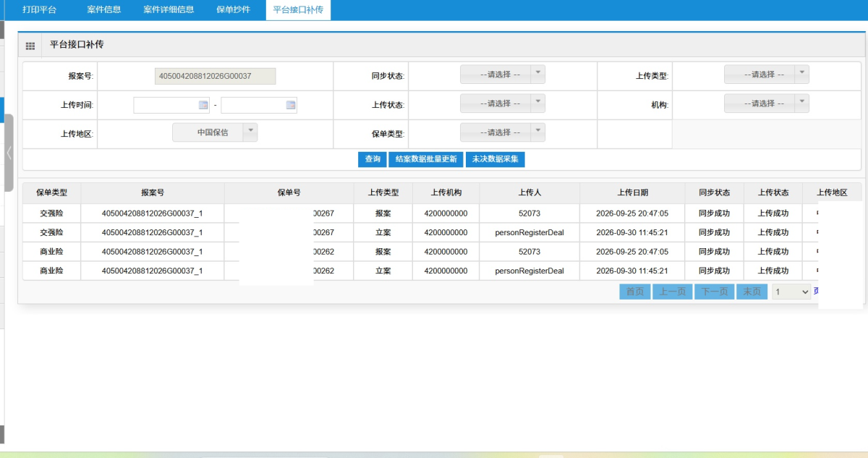Screen dimensions: 868x458
Task: Expand the 上传地区 中国保信 dropdown
Action: (215, 132)
